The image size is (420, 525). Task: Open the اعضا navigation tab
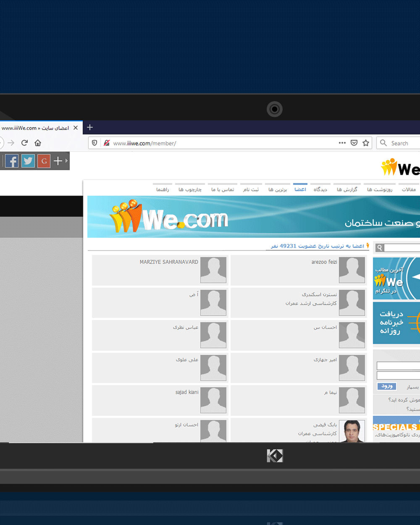[x=300, y=189]
